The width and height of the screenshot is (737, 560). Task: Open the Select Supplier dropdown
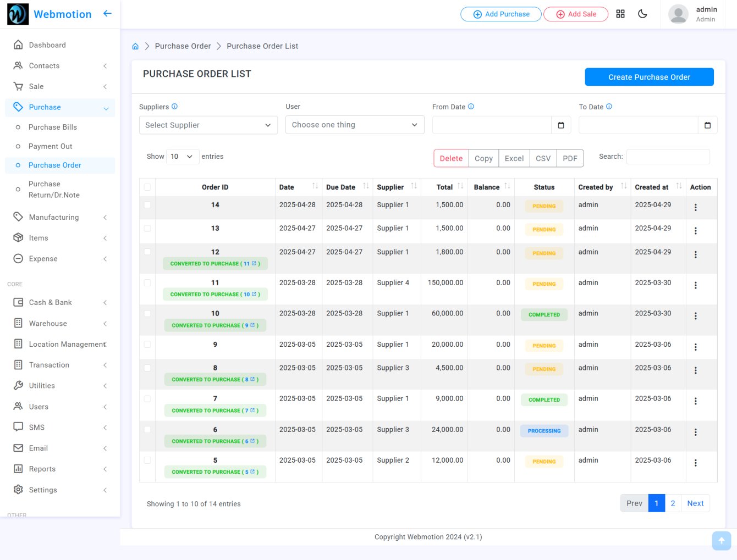coord(208,125)
